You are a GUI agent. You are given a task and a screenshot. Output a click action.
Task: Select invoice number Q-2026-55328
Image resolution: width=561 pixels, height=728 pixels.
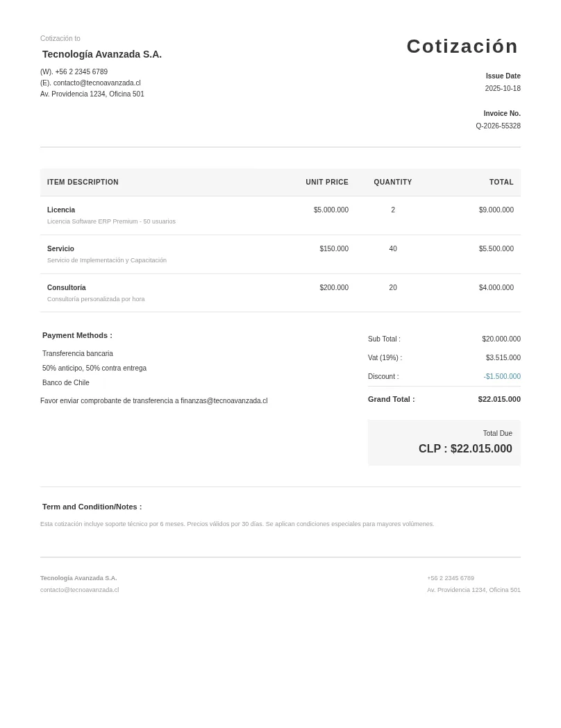click(498, 126)
